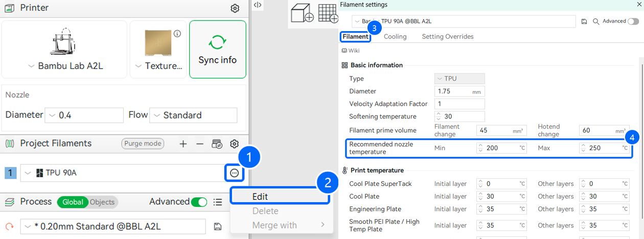Open the Texture plate type dropdown
The height and width of the screenshot is (239, 644).
coord(158,66)
